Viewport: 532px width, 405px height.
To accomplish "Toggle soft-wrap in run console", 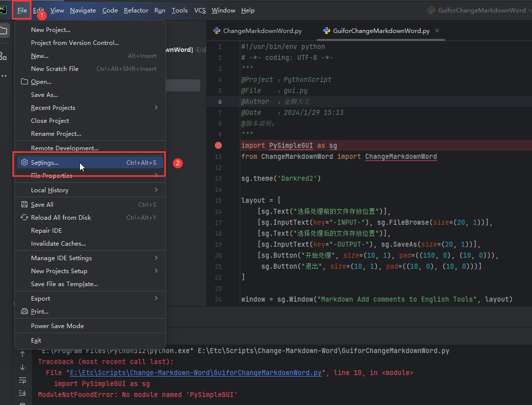I will (x=22, y=380).
